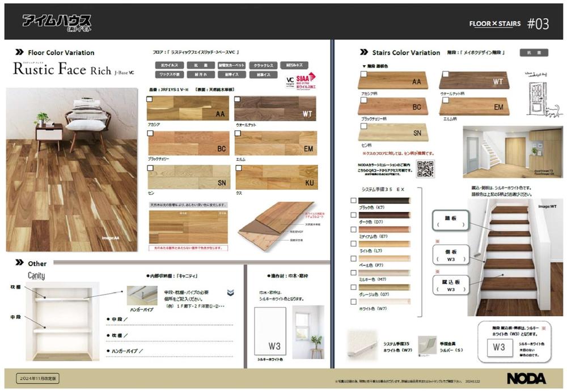Check the EM stair tread checkbox
This screenshot has width=567, height=392.
coord(446,100)
